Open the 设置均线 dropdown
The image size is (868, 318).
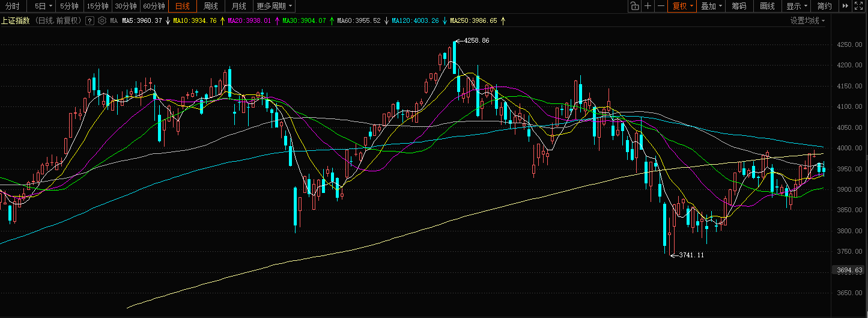(807, 20)
